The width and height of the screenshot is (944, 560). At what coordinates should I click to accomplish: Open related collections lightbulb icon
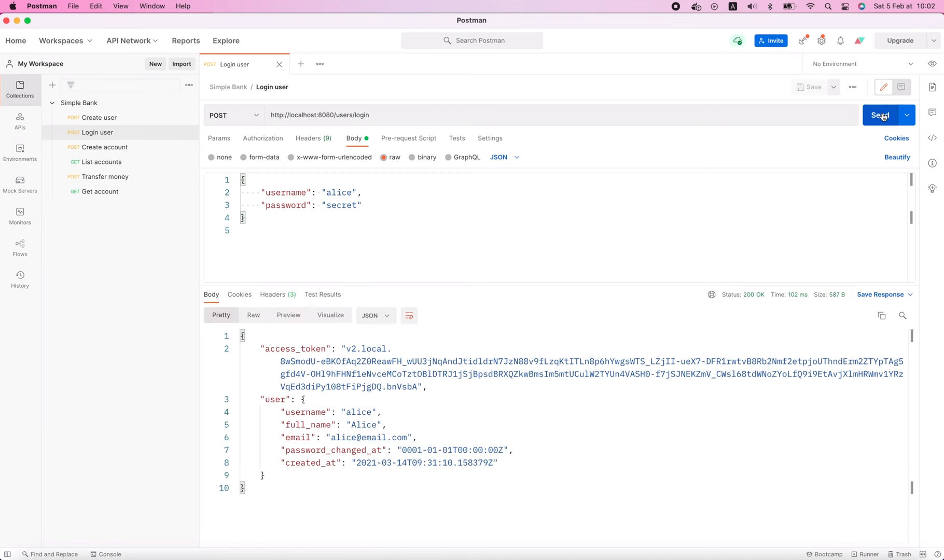pyautogui.click(x=933, y=188)
